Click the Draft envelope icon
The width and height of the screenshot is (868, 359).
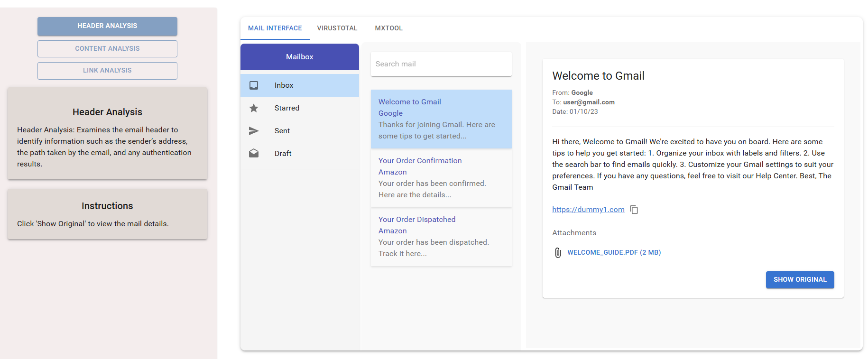coord(254,154)
